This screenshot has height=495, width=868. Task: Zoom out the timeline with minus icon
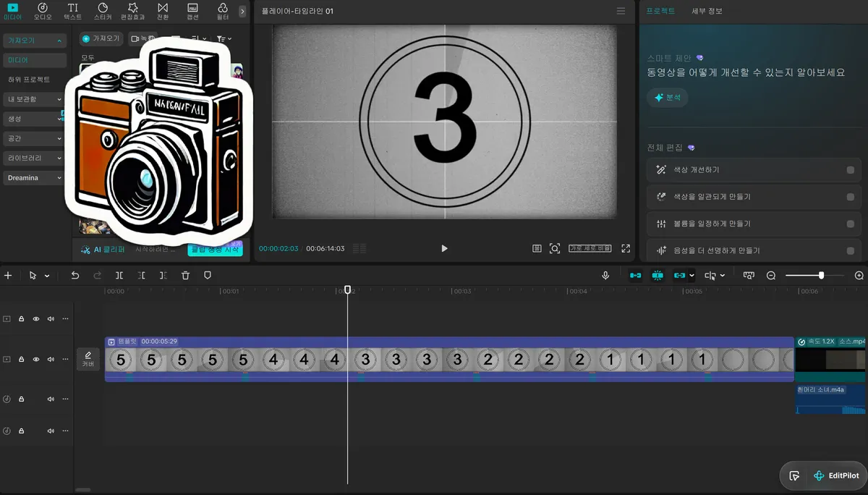771,276
